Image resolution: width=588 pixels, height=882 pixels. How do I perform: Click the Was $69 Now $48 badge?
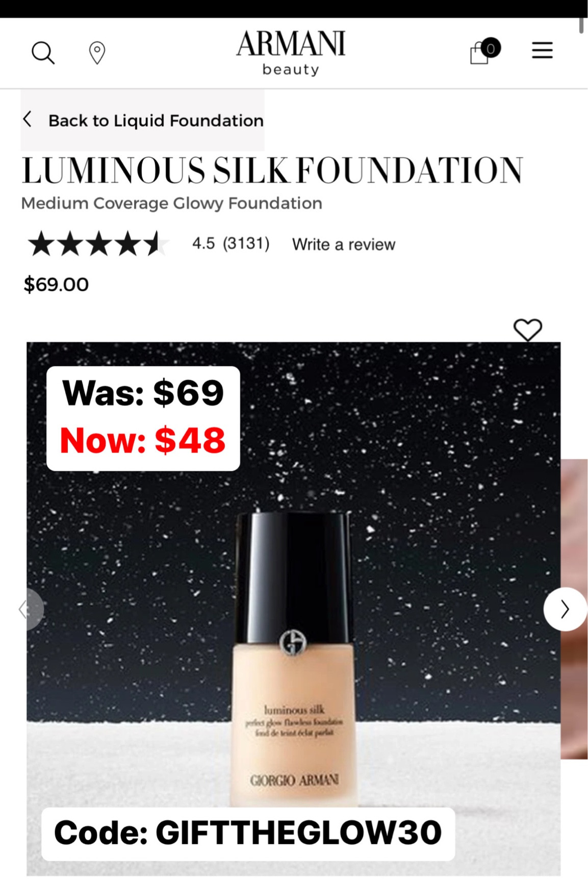tap(143, 418)
